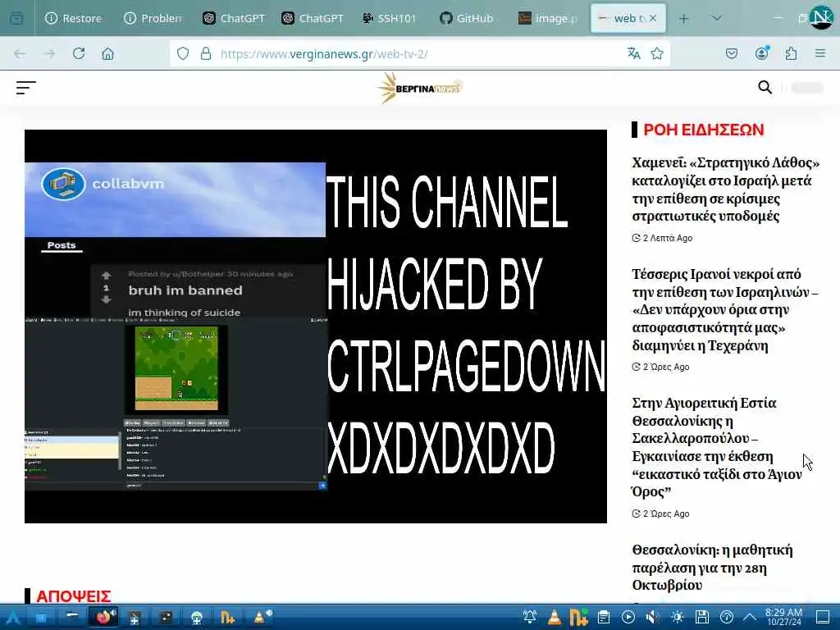Open notifications bell in system tray
The height and width of the screenshot is (630, 840).
[529, 617]
